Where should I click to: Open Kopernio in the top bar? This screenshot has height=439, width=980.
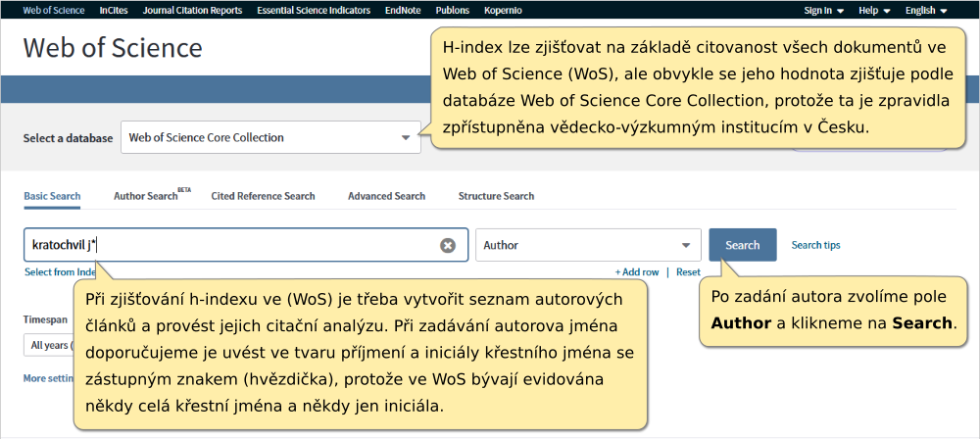pyautogui.click(x=503, y=10)
